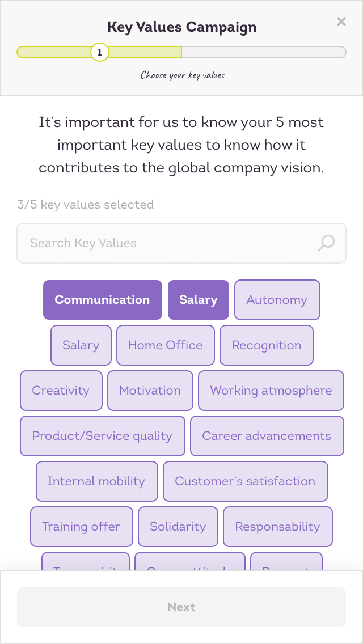Select the Creativity chip
This screenshot has width=363, height=644.
(61, 391)
